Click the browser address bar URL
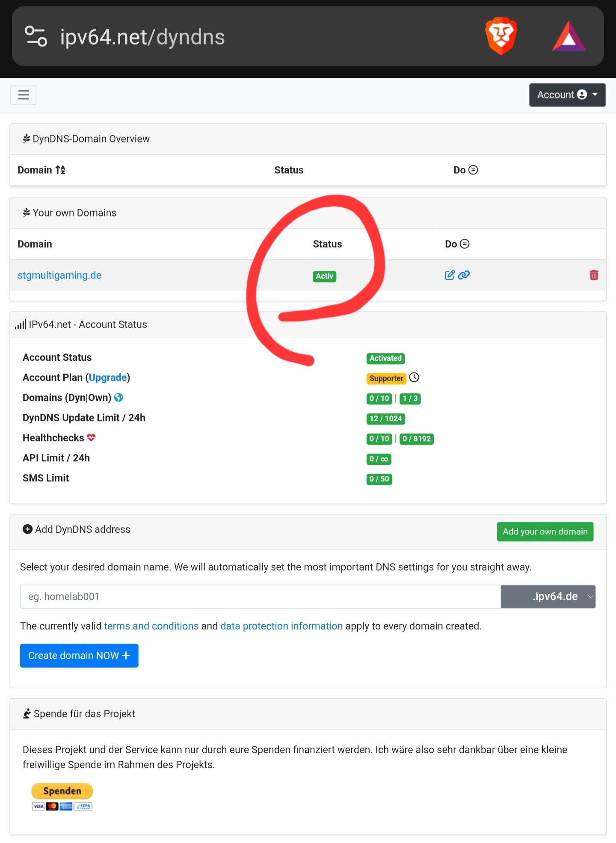 142,37
